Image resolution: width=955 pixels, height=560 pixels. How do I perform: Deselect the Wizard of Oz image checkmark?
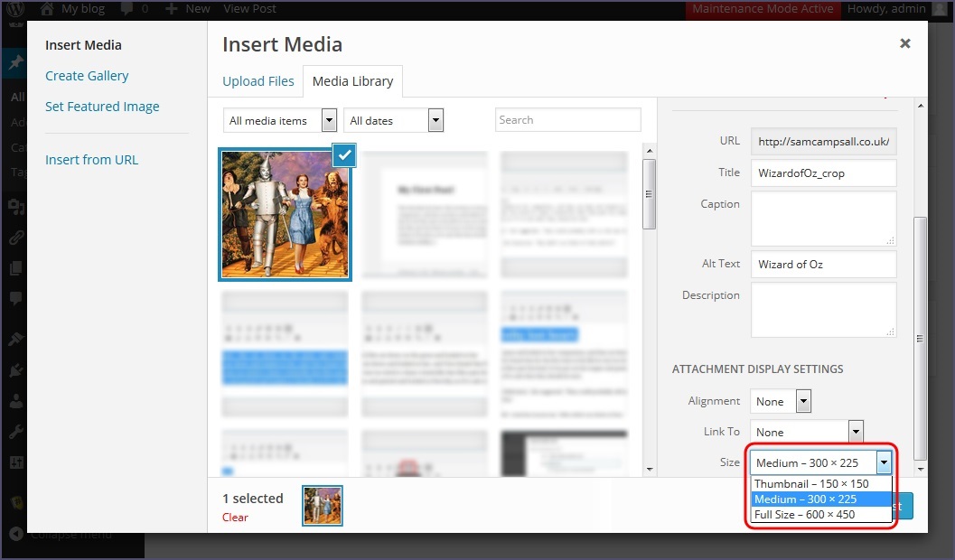click(x=344, y=155)
